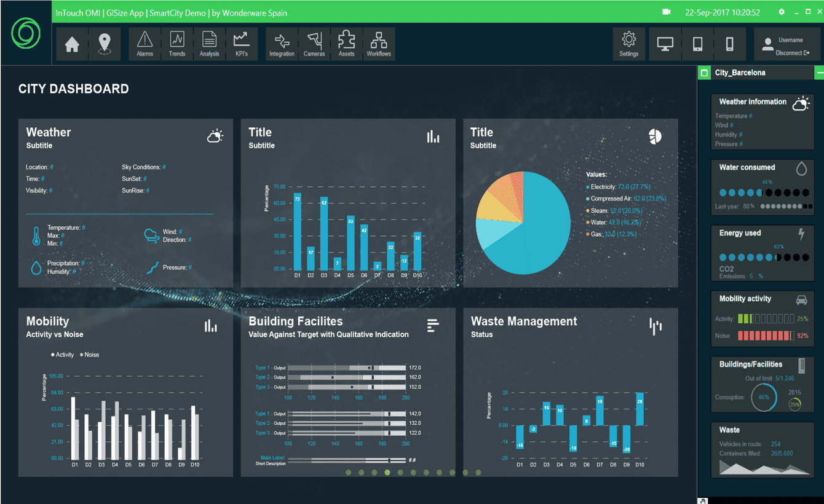Screen dimensions: 824x504
Task: Select the Electricity legend color dot
Action: click(x=588, y=187)
